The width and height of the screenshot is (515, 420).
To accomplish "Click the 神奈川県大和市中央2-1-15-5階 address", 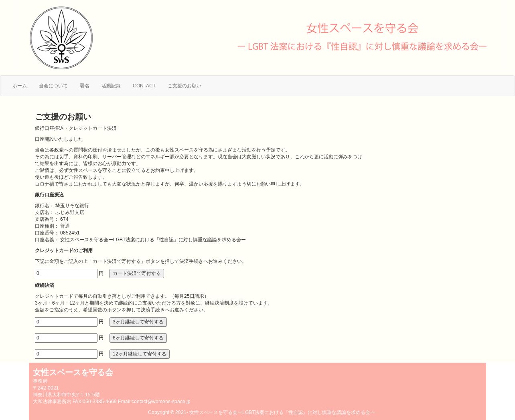I will 66,395.
